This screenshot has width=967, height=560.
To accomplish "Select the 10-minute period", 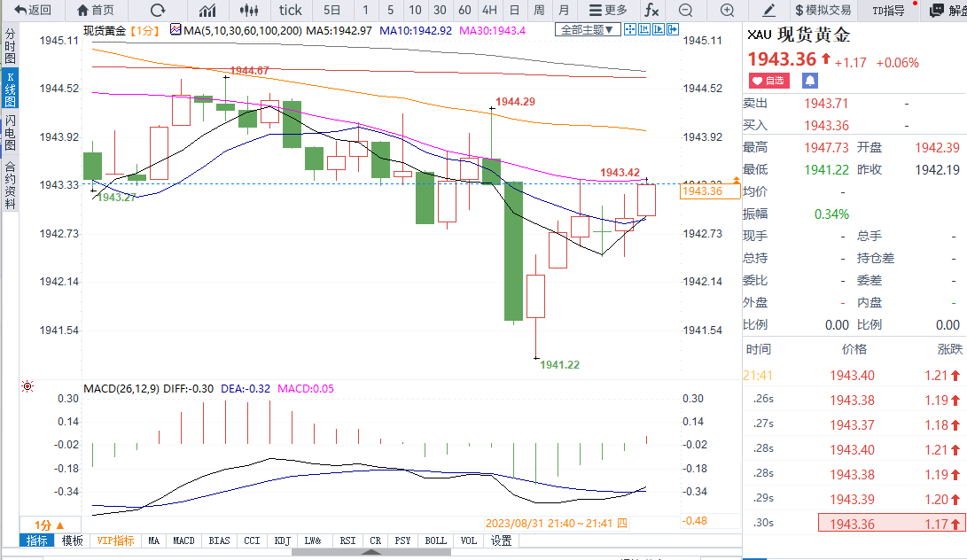I will [x=415, y=10].
